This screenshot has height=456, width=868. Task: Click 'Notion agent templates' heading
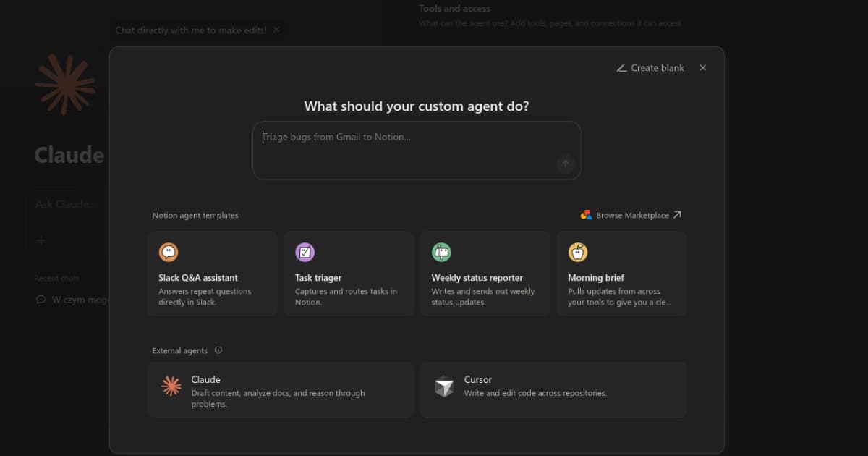point(195,215)
